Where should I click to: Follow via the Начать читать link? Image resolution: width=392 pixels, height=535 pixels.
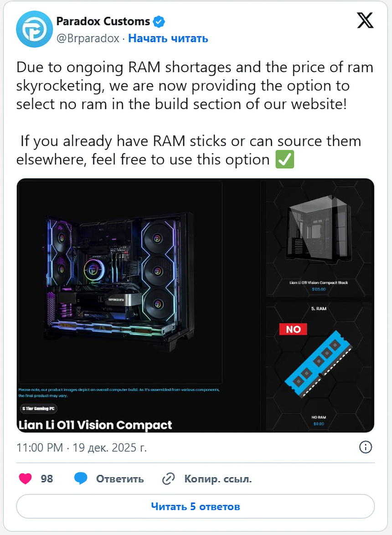[168, 38]
